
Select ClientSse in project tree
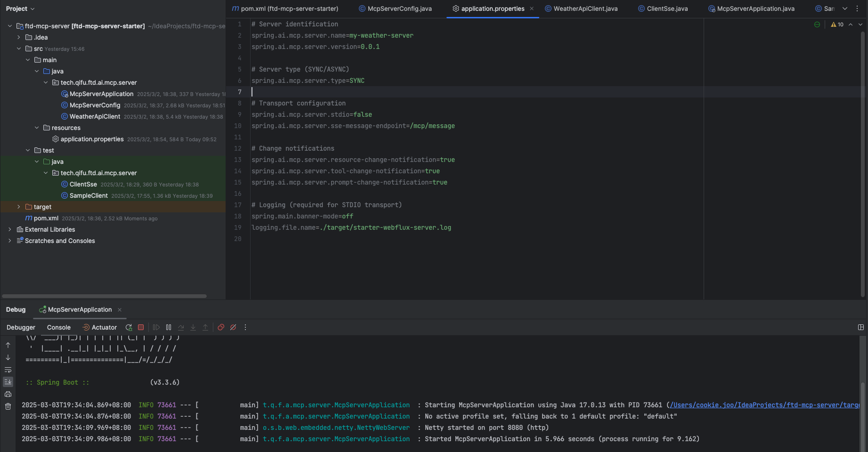click(83, 184)
